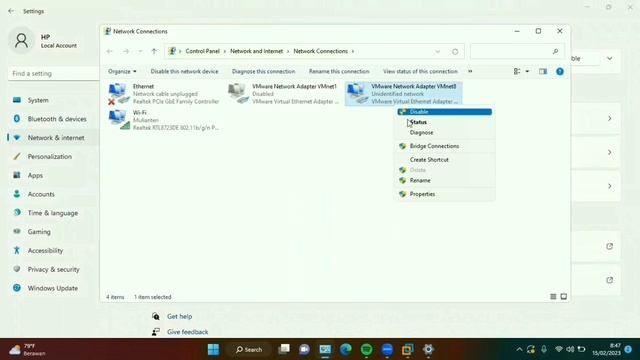
Task: Click the Network Connections search box
Action: point(517,51)
